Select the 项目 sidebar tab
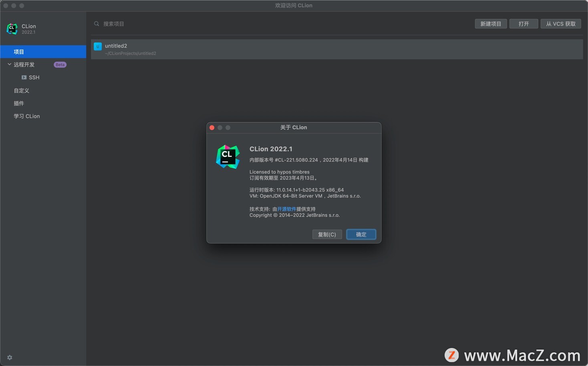Screen dimensions: 588x366 pyautogui.click(x=43, y=52)
